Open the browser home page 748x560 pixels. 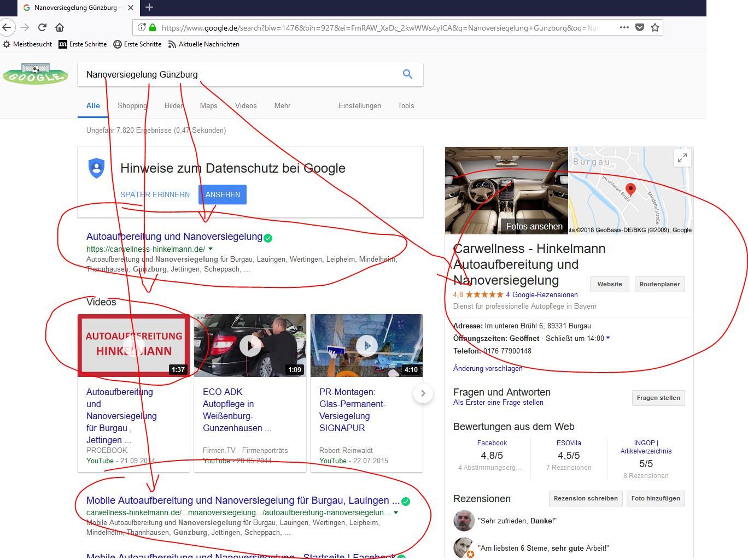click(60, 27)
